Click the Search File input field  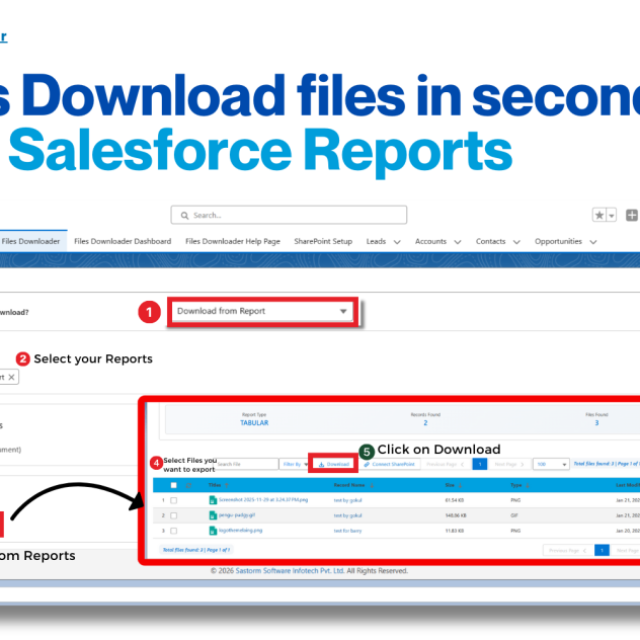(x=247, y=464)
